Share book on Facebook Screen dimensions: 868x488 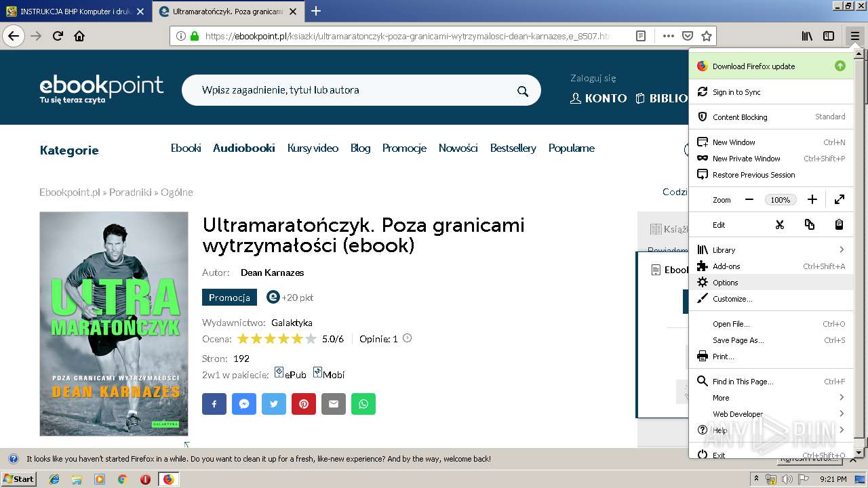[214, 404]
